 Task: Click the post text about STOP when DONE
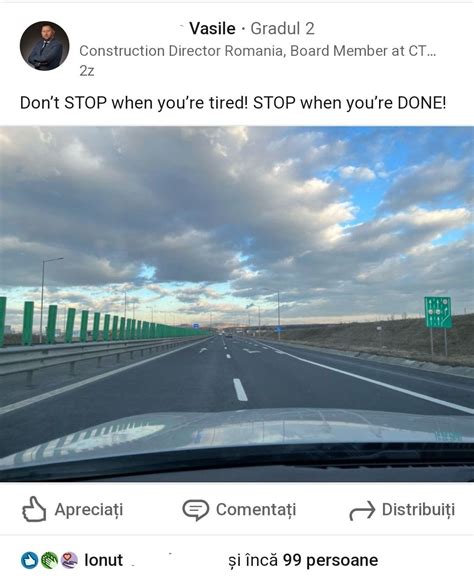(x=233, y=103)
